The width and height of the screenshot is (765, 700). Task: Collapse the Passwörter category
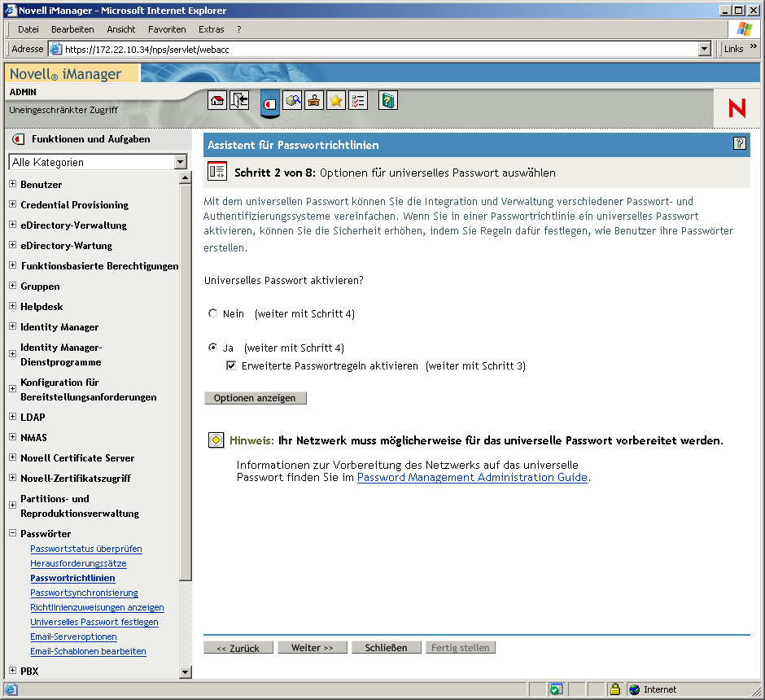13,533
